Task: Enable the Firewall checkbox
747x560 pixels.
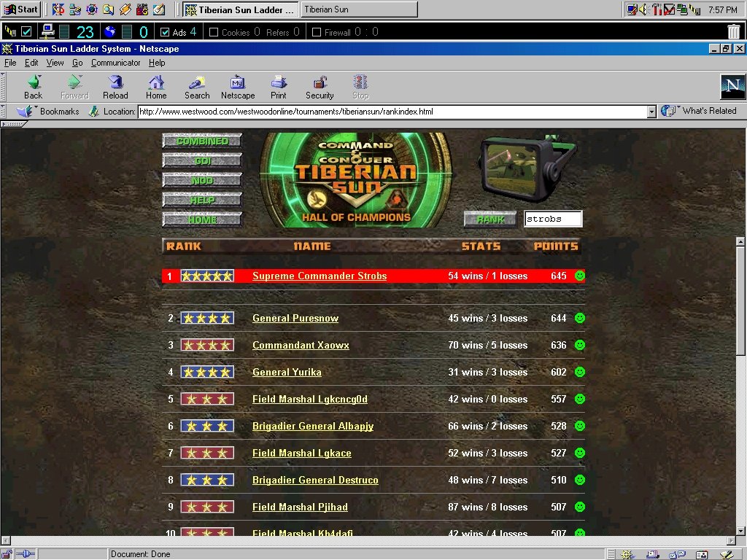Action: point(317,32)
